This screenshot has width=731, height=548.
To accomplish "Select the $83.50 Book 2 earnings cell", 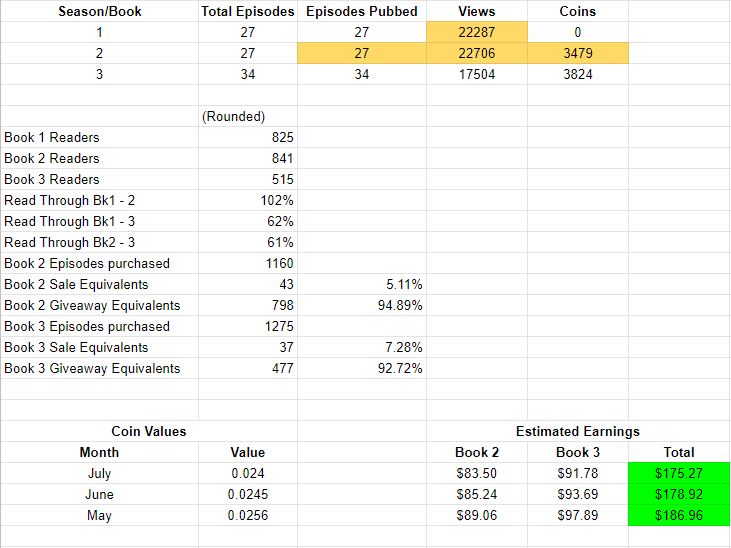I will [476, 473].
